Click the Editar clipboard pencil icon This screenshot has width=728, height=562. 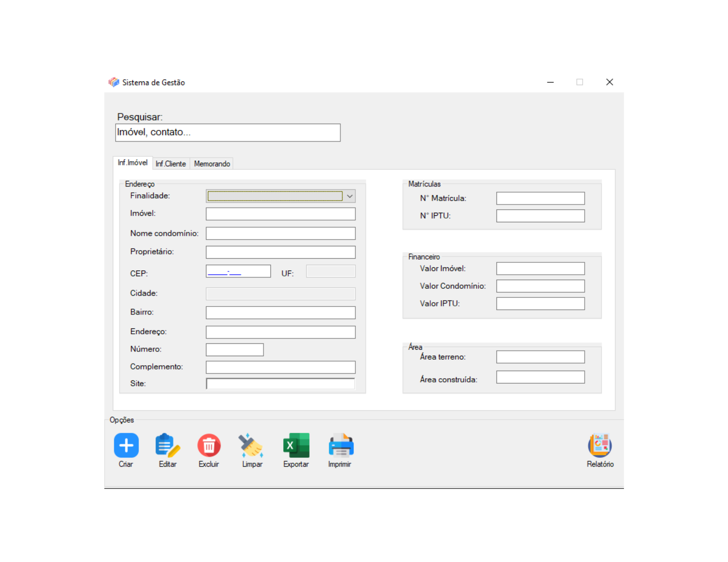click(167, 445)
